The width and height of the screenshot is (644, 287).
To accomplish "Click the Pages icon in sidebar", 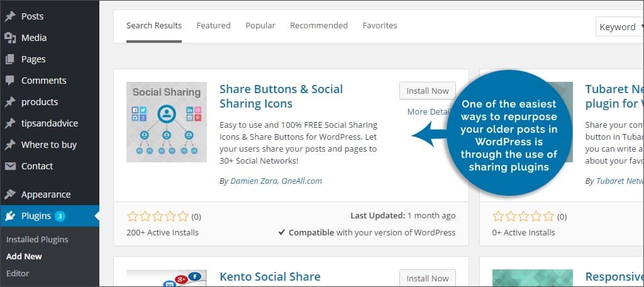I will tap(10, 59).
